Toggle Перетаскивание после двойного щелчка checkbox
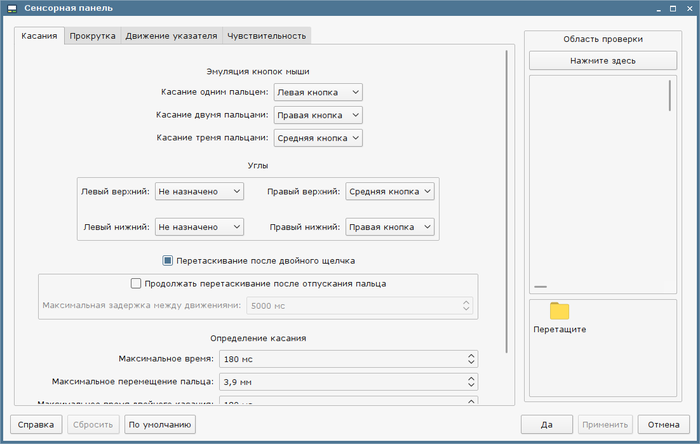 168,262
